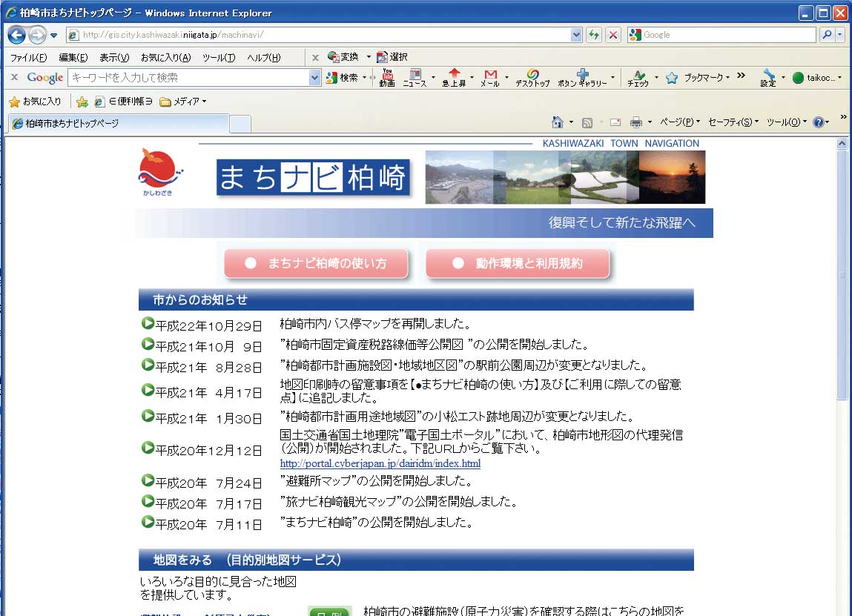
Task: Click the ブックマーク star icon
Action: pos(671,77)
